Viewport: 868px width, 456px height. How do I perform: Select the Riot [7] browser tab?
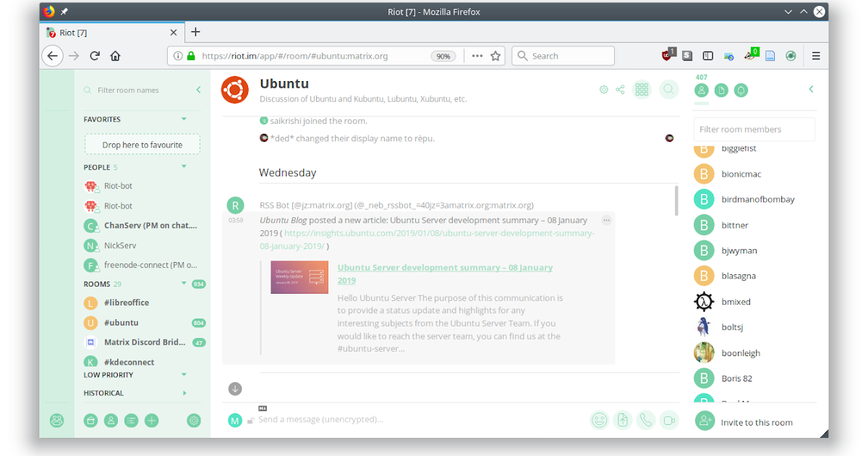coord(112,33)
